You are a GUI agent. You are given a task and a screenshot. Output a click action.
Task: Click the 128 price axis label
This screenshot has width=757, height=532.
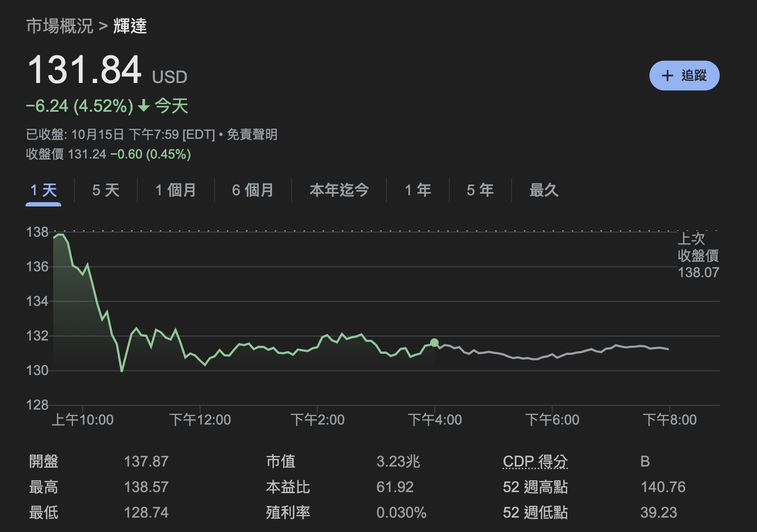click(37, 405)
